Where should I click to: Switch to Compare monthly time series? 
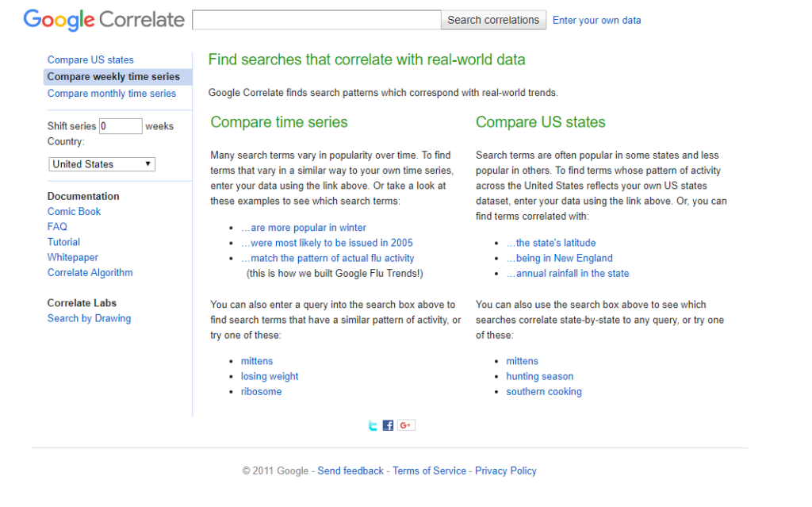pos(112,94)
